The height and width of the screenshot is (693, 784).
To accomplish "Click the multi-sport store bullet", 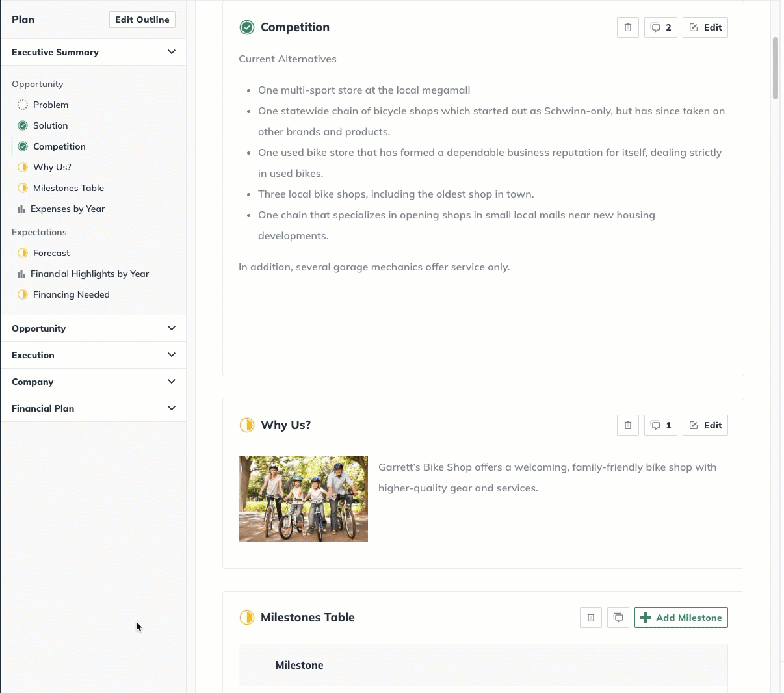I will [364, 90].
